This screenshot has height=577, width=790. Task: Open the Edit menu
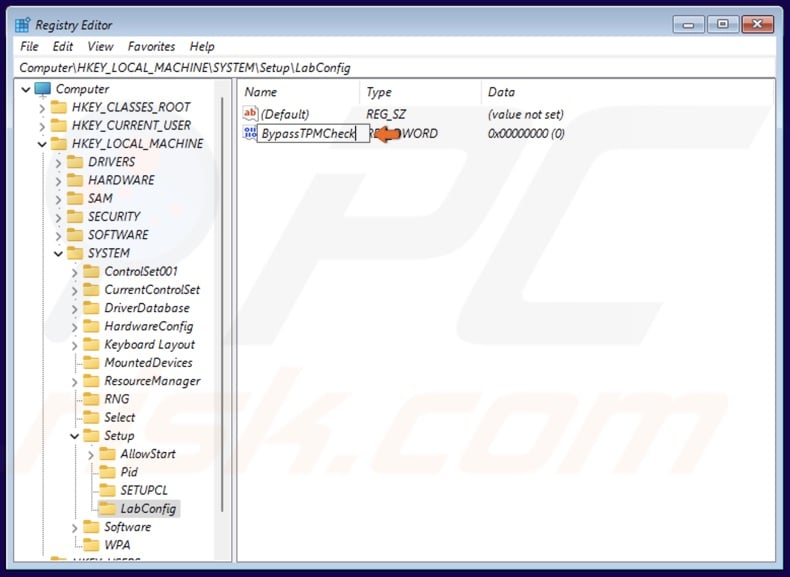pos(62,46)
